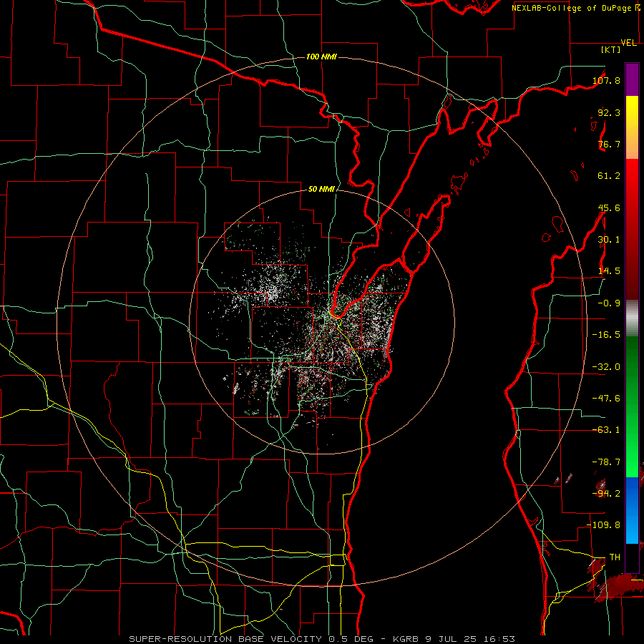Click the 14.5 scale value
Screen dimensions: 644x644
[x=609, y=271]
